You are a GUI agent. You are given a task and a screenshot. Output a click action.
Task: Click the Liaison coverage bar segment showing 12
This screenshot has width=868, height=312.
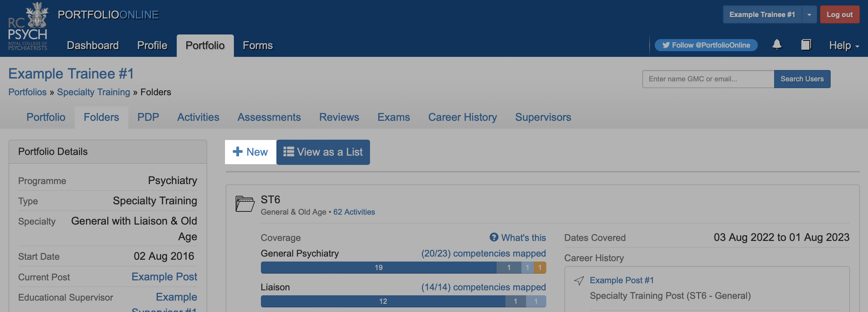pyautogui.click(x=383, y=301)
